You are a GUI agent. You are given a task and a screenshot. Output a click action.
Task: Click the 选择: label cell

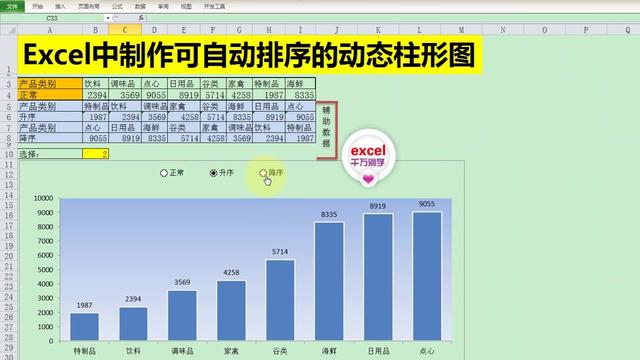click(x=50, y=154)
